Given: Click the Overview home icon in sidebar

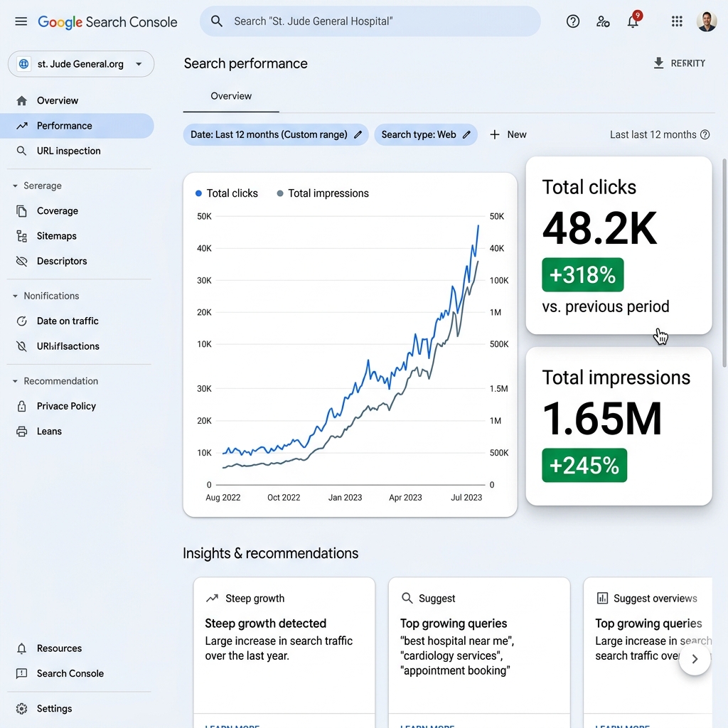Looking at the screenshot, I should [21, 101].
